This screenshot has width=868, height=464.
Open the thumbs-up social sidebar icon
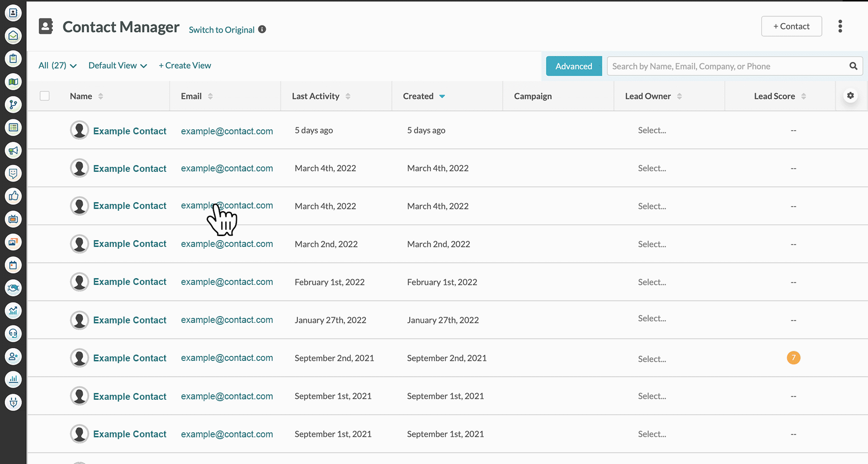(x=13, y=196)
